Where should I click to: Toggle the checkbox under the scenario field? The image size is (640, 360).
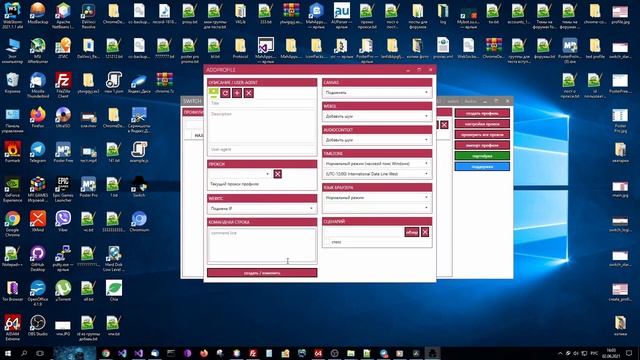click(327, 242)
